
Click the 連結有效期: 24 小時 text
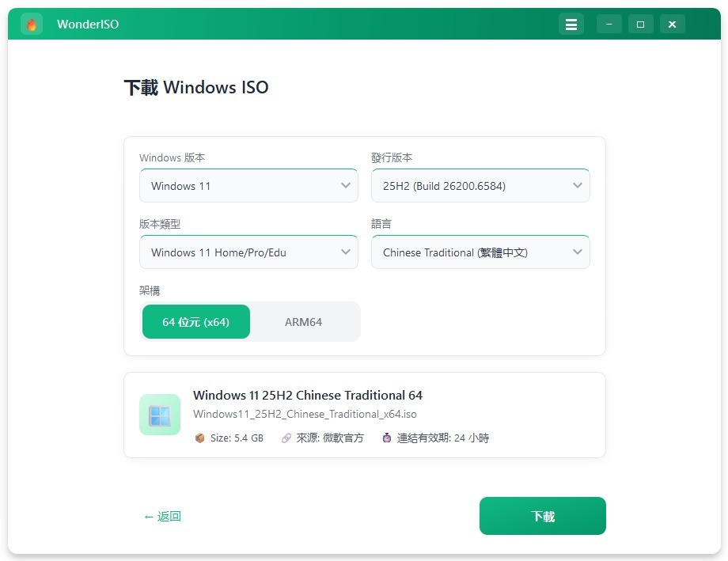(443, 438)
